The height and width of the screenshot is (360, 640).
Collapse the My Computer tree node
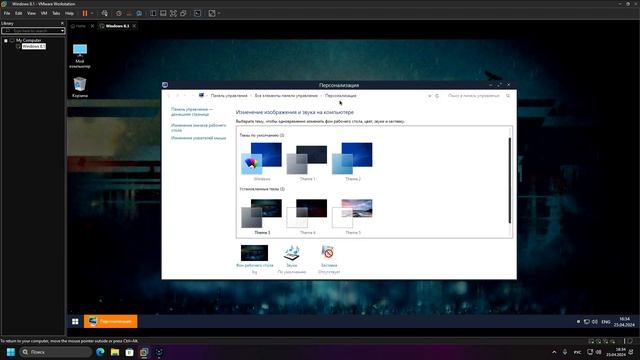click(x=6, y=40)
